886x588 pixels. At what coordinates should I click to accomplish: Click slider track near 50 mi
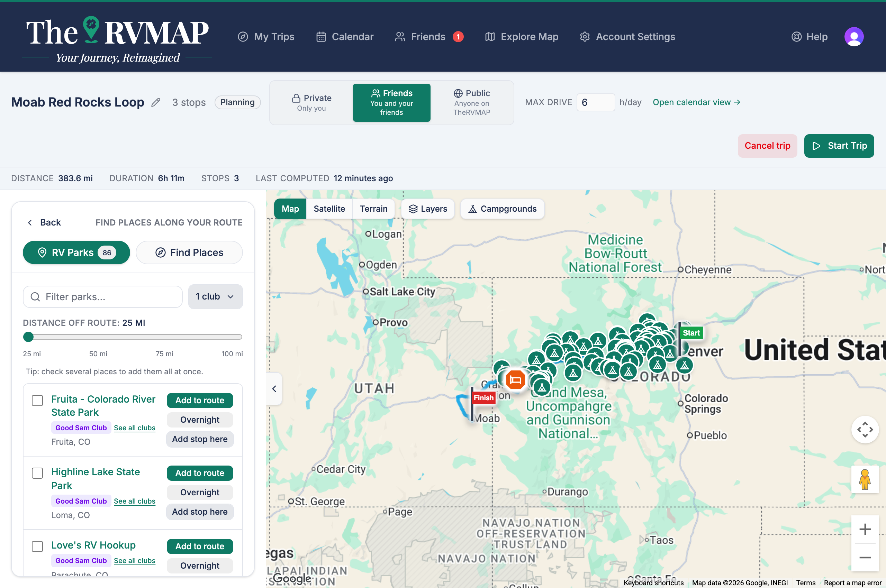point(98,337)
